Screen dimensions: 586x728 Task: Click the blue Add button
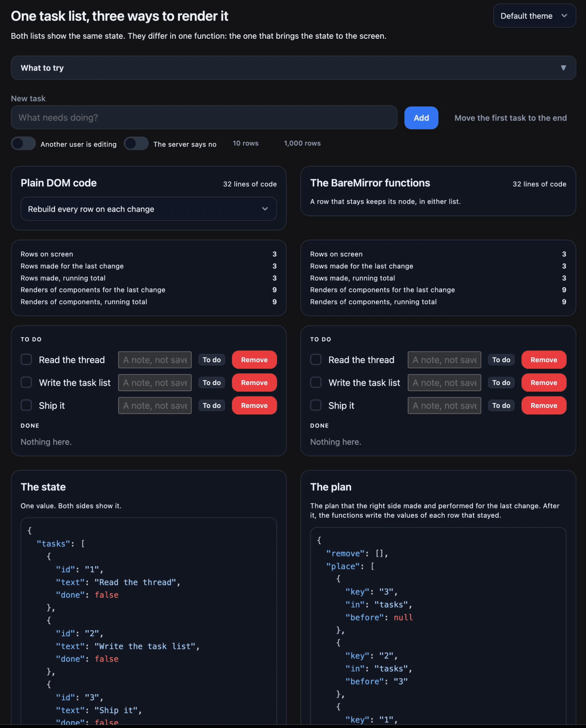tap(421, 118)
